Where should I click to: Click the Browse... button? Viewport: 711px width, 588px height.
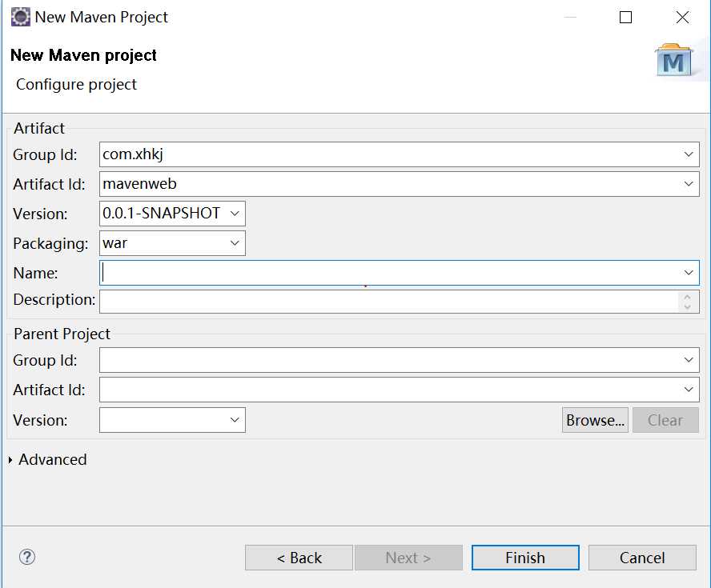[x=595, y=420]
